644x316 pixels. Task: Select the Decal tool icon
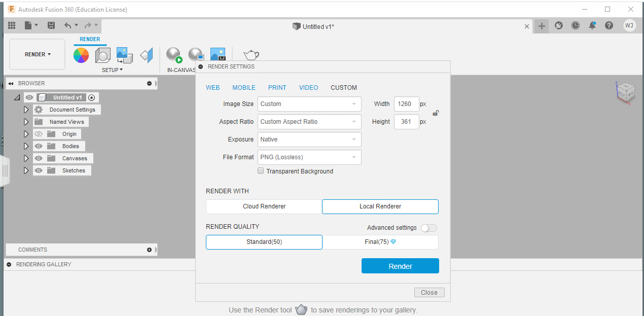pos(124,55)
